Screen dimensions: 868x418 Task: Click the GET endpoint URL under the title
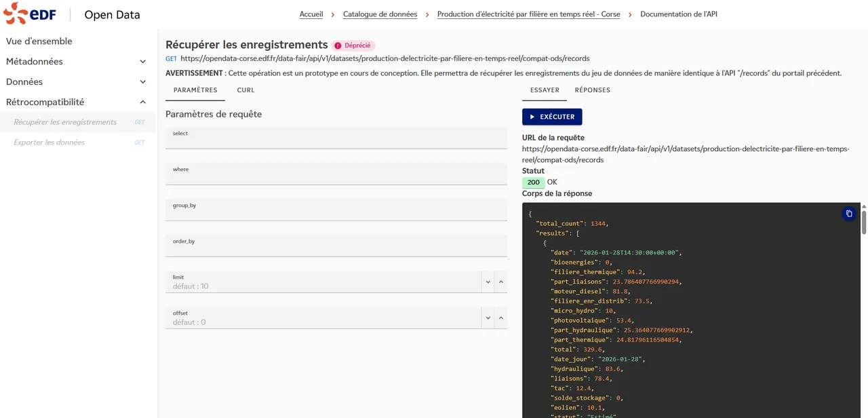(385, 58)
